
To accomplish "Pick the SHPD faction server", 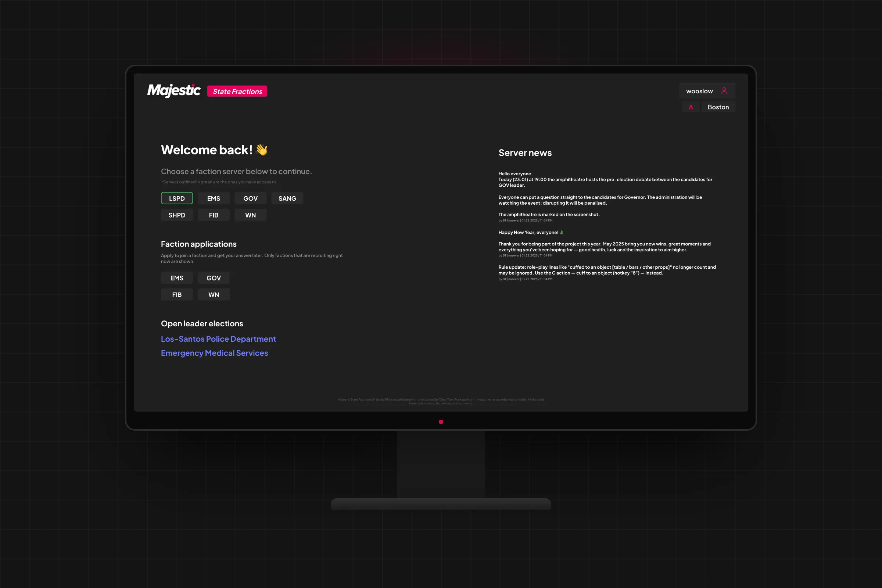I will [x=177, y=215].
